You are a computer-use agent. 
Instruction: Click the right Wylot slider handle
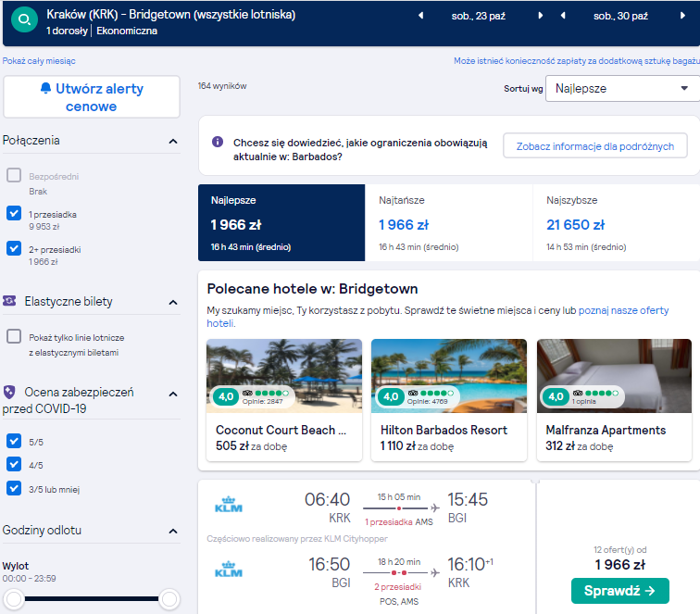(x=169, y=599)
